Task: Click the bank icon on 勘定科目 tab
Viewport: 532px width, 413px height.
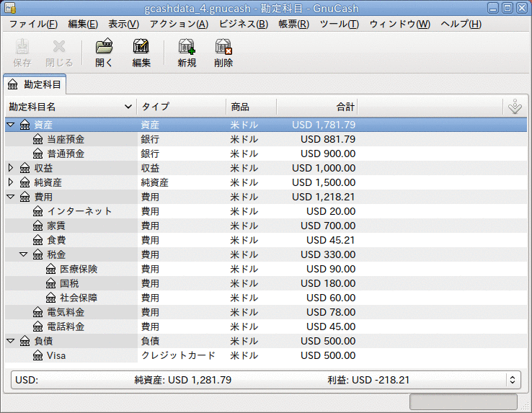Action: point(12,84)
